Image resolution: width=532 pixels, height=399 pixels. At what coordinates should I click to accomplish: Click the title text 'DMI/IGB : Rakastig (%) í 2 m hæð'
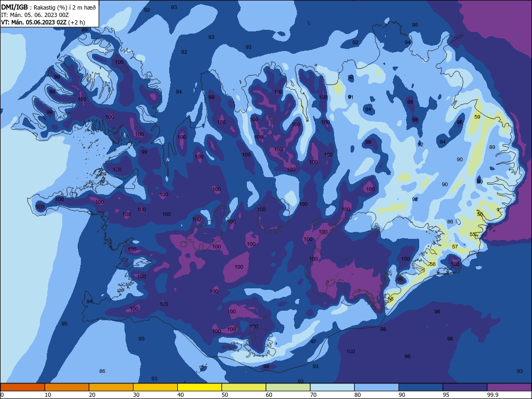tap(48, 7)
